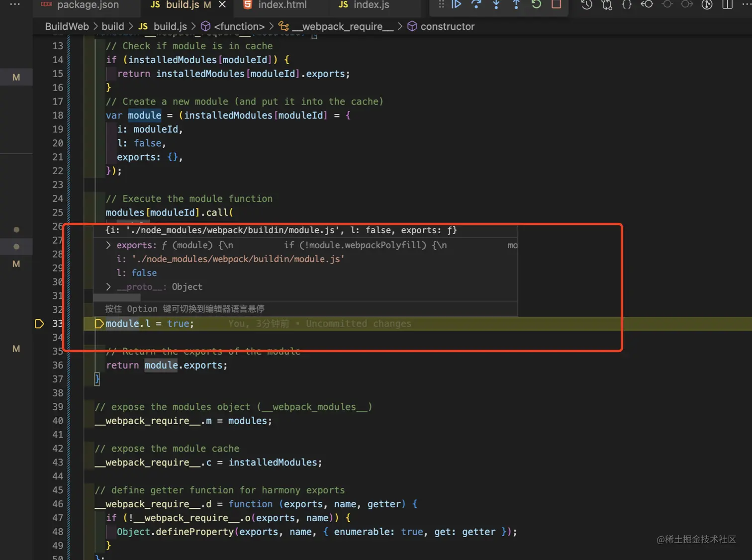The width and height of the screenshot is (752, 560).
Task: Open changes with previous revision arrow icon
Action: click(x=647, y=4)
